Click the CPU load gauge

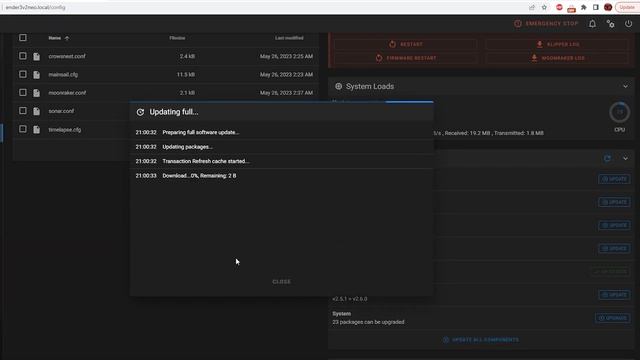coord(619,112)
